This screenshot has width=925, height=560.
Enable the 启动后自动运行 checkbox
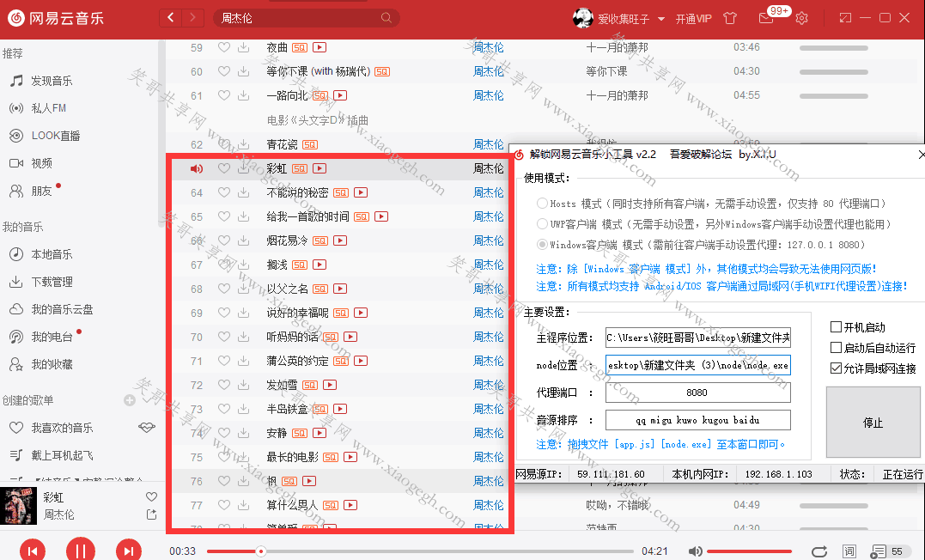[836, 348]
